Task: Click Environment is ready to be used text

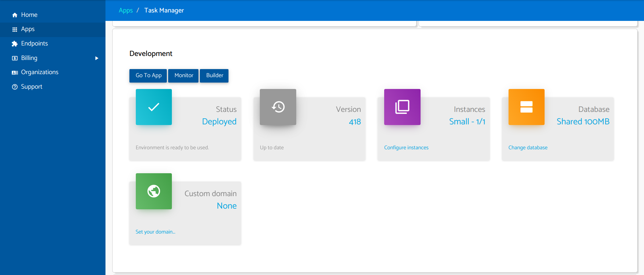Action: click(x=172, y=148)
